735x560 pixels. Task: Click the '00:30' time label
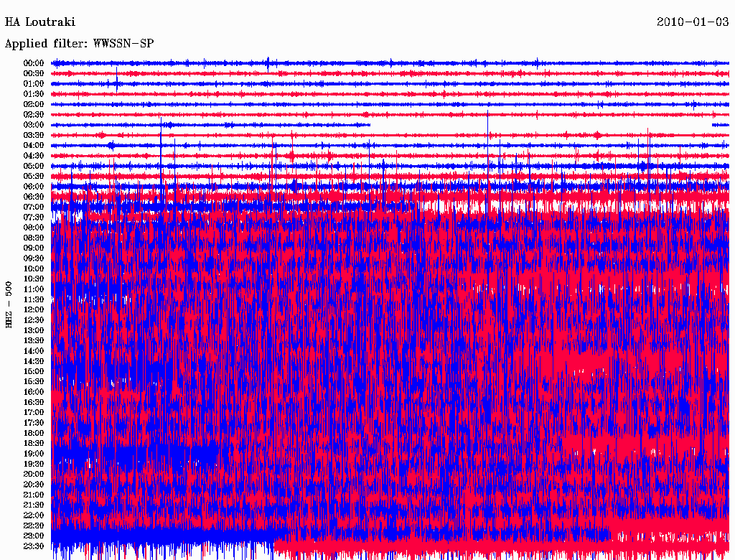click(34, 73)
